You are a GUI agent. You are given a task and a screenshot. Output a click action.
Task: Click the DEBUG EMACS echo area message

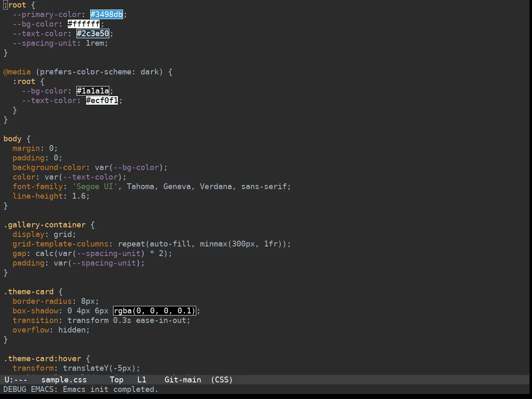click(x=81, y=389)
